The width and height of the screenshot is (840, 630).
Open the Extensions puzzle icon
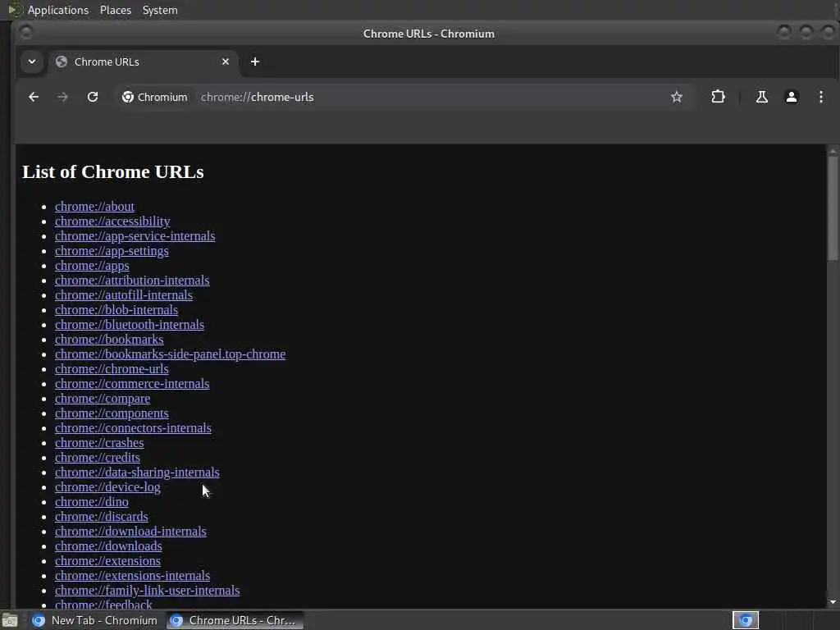718,97
